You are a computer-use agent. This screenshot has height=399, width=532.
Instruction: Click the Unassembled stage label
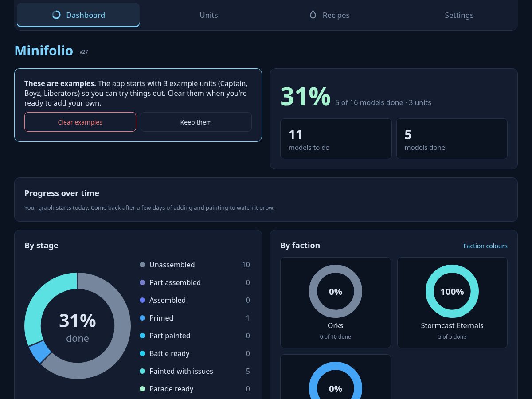[172, 265]
